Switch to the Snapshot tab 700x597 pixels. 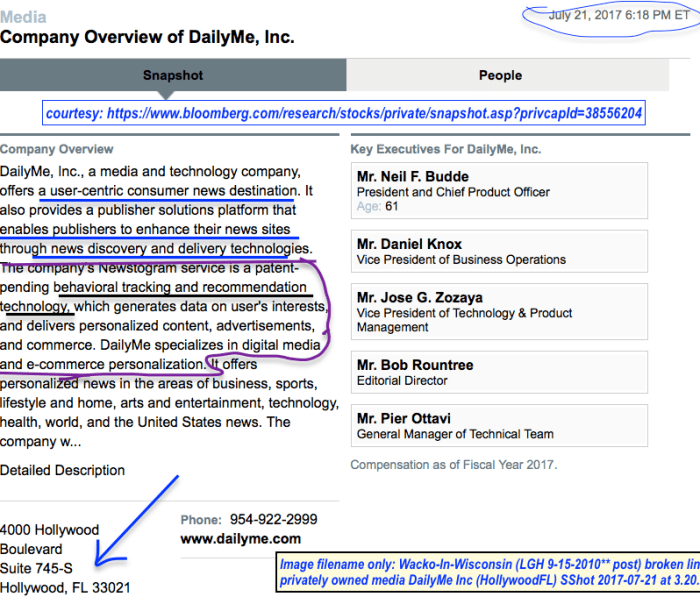pyautogui.click(x=173, y=75)
